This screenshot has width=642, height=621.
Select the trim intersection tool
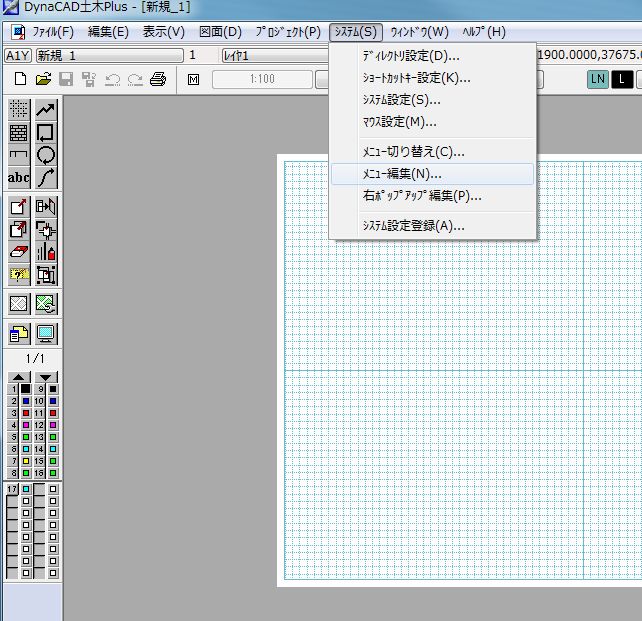45,229
